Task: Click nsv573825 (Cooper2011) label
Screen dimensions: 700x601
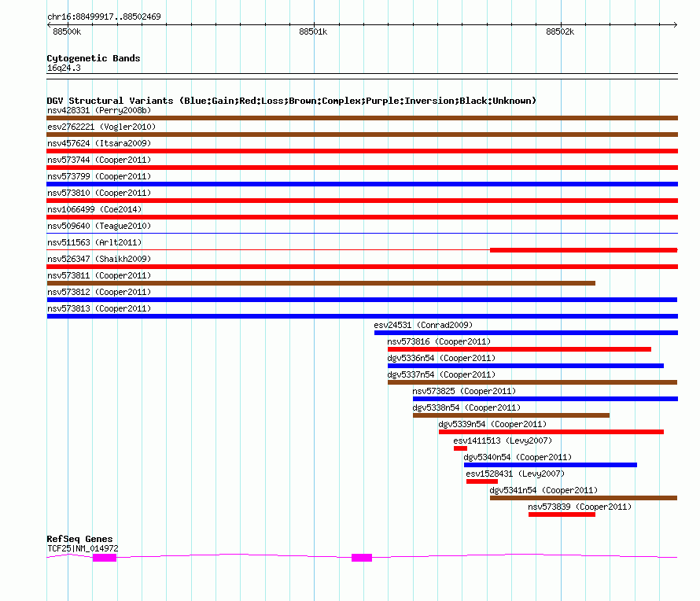Action: pos(464,391)
